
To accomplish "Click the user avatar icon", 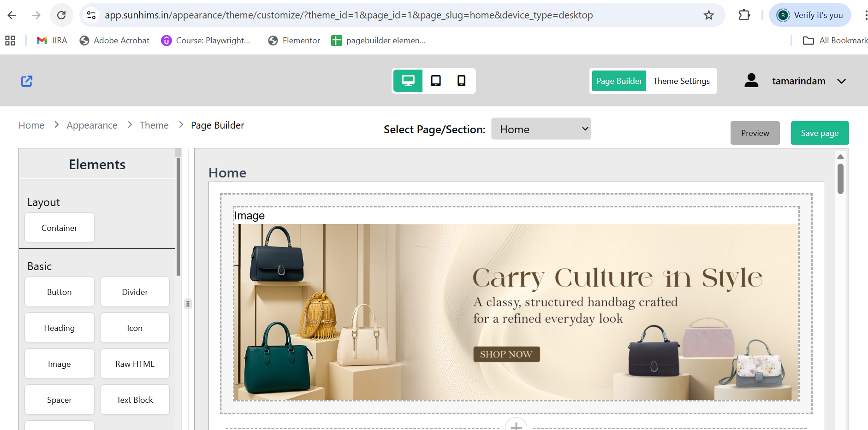I will pyautogui.click(x=751, y=81).
